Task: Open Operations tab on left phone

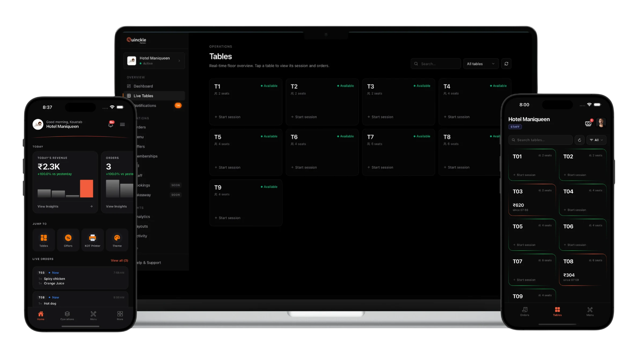Action: tap(67, 316)
